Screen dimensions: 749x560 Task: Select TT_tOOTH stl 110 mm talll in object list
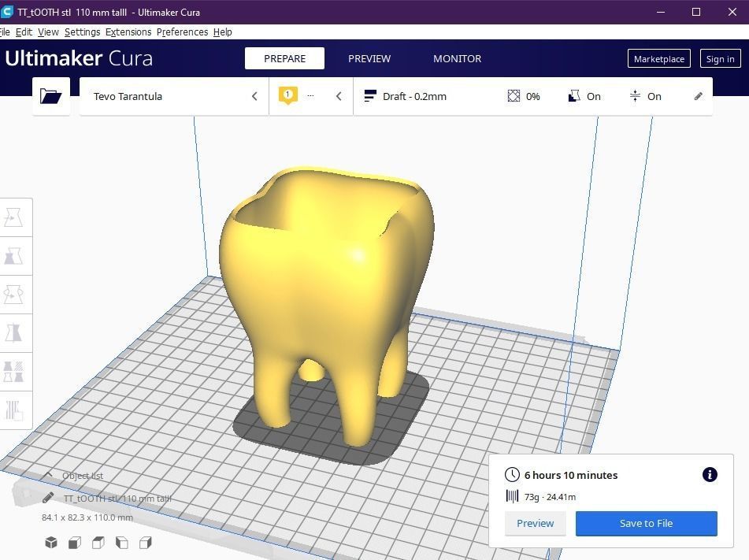[x=117, y=499]
